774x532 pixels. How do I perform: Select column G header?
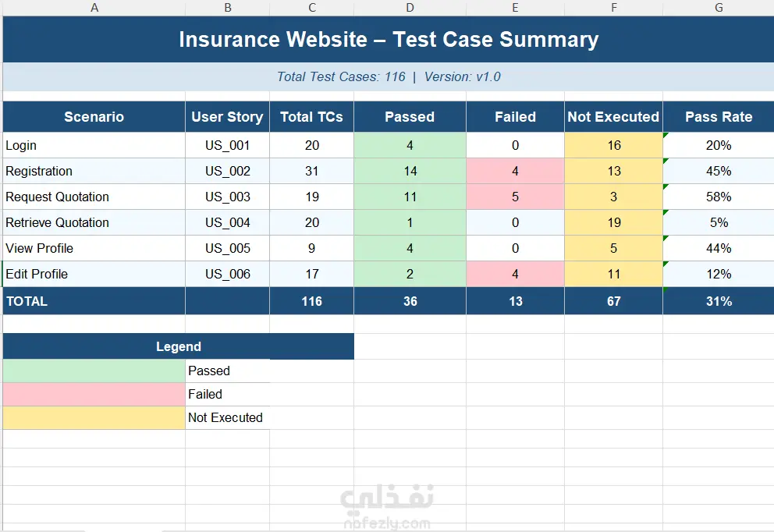719,7
